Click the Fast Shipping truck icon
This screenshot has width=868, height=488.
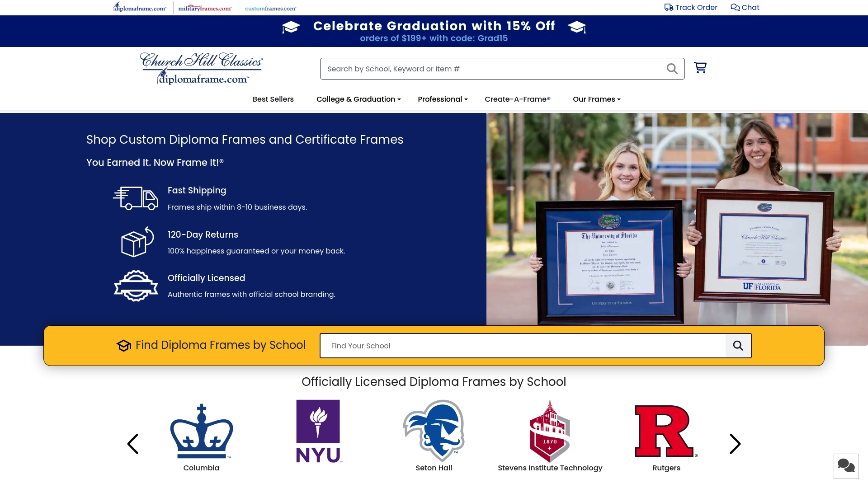136,198
